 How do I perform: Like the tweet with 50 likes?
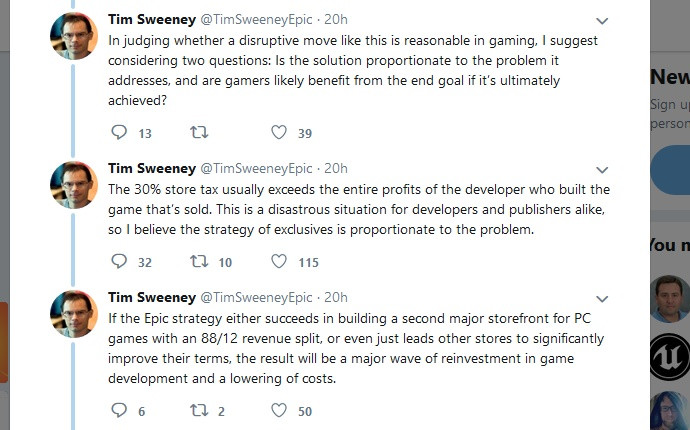(x=279, y=410)
